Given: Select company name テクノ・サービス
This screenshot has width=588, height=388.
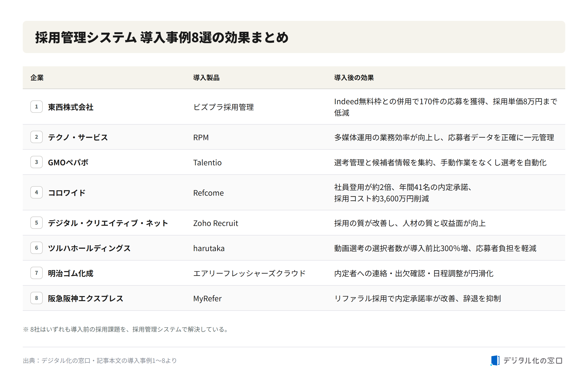Looking at the screenshot, I should point(78,137).
